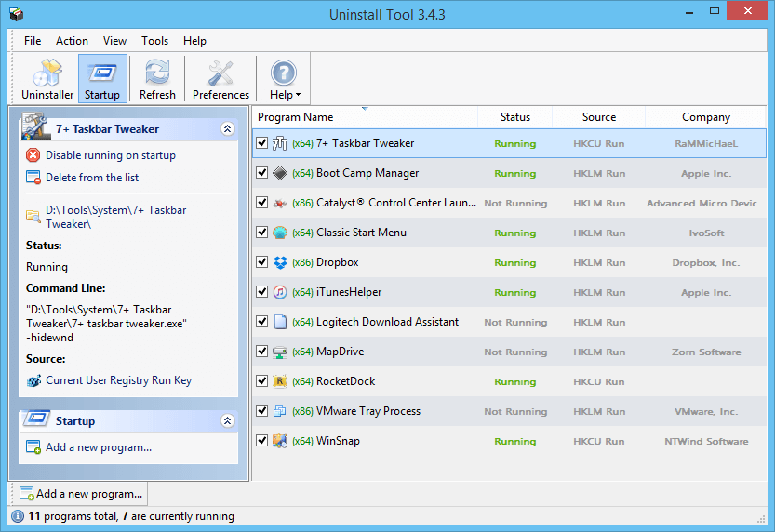Open the Uninstaller toolbar view

pyautogui.click(x=47, y=79)
